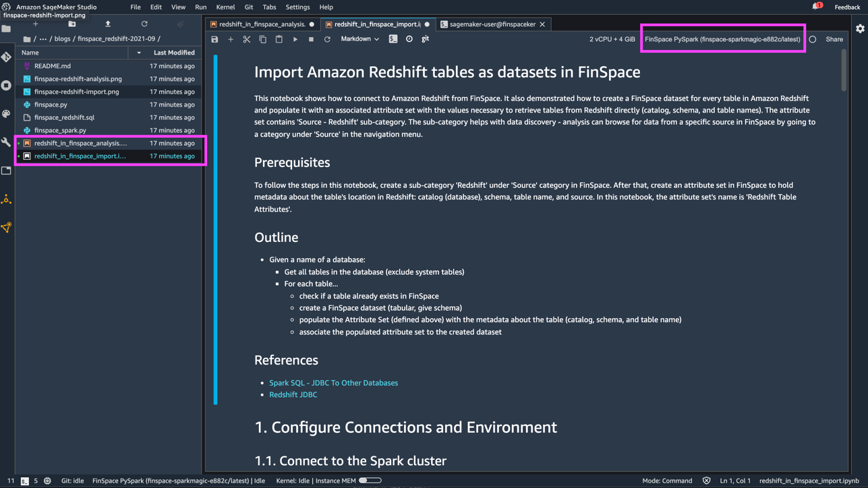Click the Share button

[x=834, y=39]
